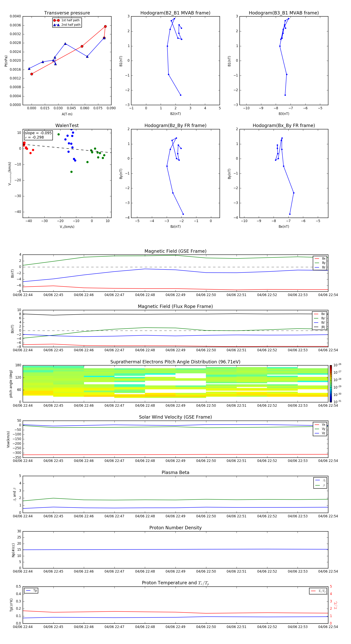The width and height of the screenshot is (351, 644).
Task: Click the 'Hodogram(Bx_By FR frame)' title
Action: coord(284,125)
